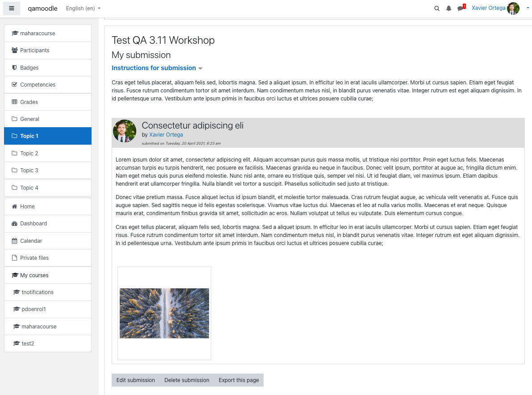Open Participants in the sidebar
532x395 pixels.
(x=48, y=50)
